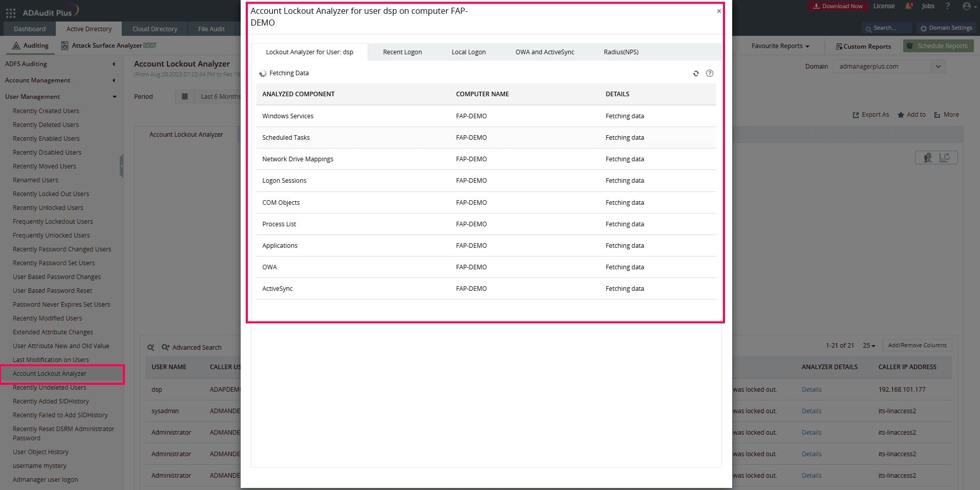Open Recently Password Changed Users report
The height and width of the screenshot is (490, 980).
[62, 249]
